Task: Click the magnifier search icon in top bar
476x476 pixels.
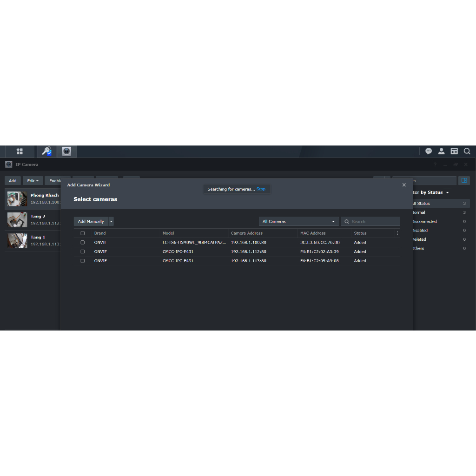Action: 467,151
